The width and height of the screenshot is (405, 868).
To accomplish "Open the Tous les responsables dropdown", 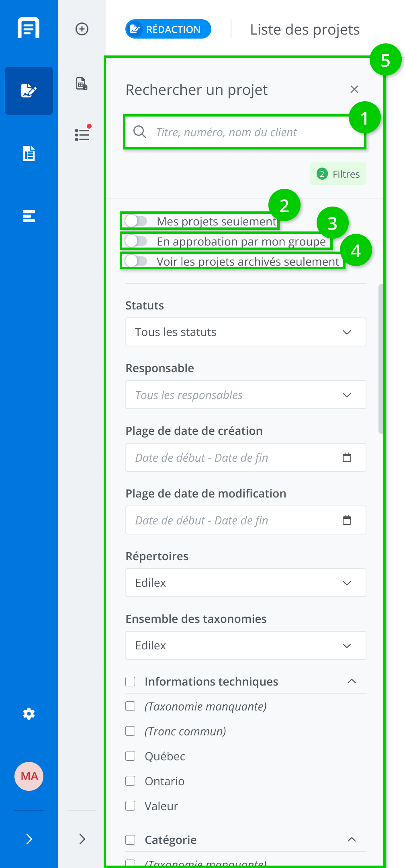I will [245, 395].
